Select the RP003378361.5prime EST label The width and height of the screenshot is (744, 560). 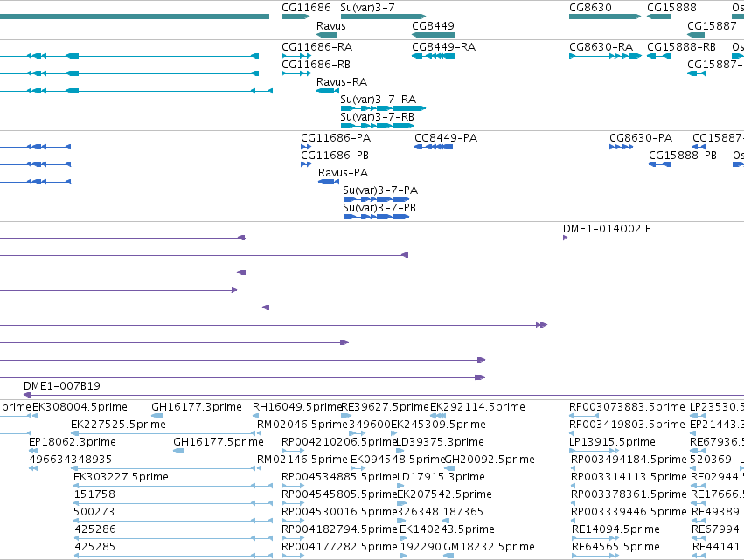pos(629,494)
